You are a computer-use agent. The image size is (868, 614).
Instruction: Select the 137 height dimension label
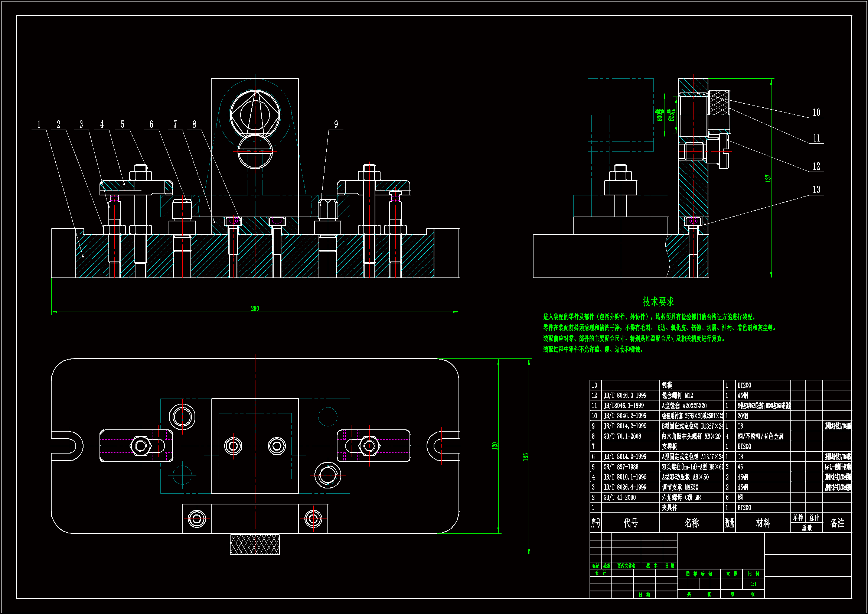pos(768,178)
